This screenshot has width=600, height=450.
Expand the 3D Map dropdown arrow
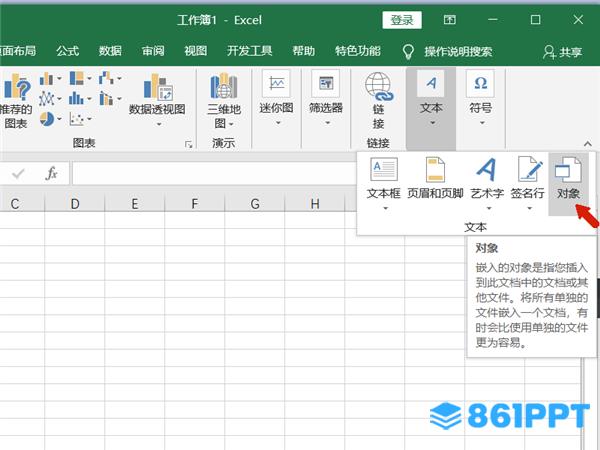231,124
